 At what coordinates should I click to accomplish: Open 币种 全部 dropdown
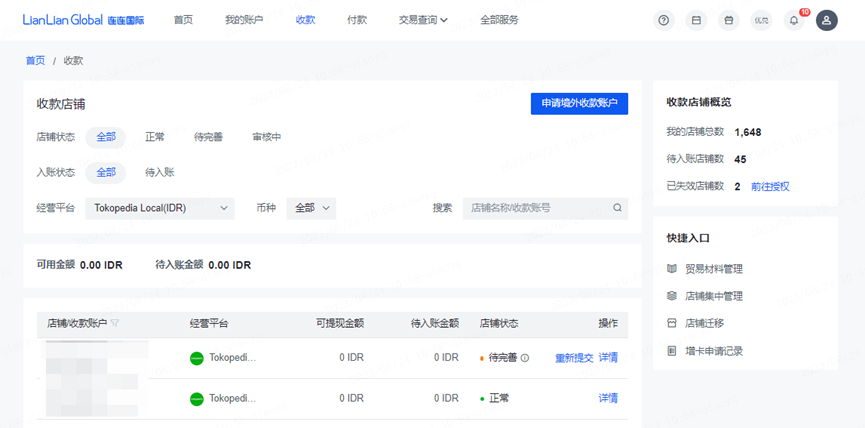tap(311, 208)
